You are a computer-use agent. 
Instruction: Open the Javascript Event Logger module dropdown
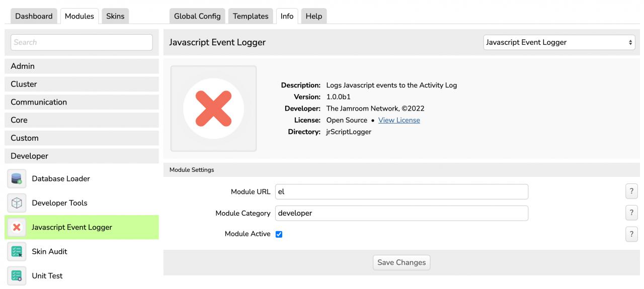coord(558,43)
